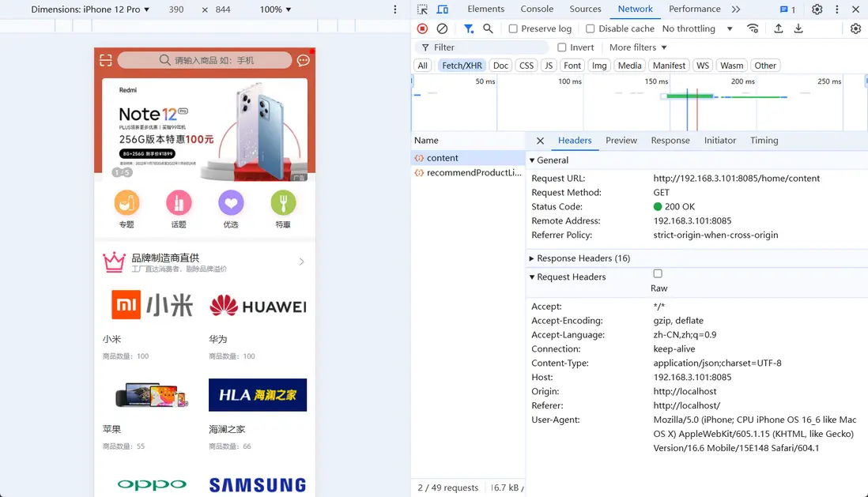The image size is (868, 497).
Task: Open DevTools settings gear icon
Action: 817,9
